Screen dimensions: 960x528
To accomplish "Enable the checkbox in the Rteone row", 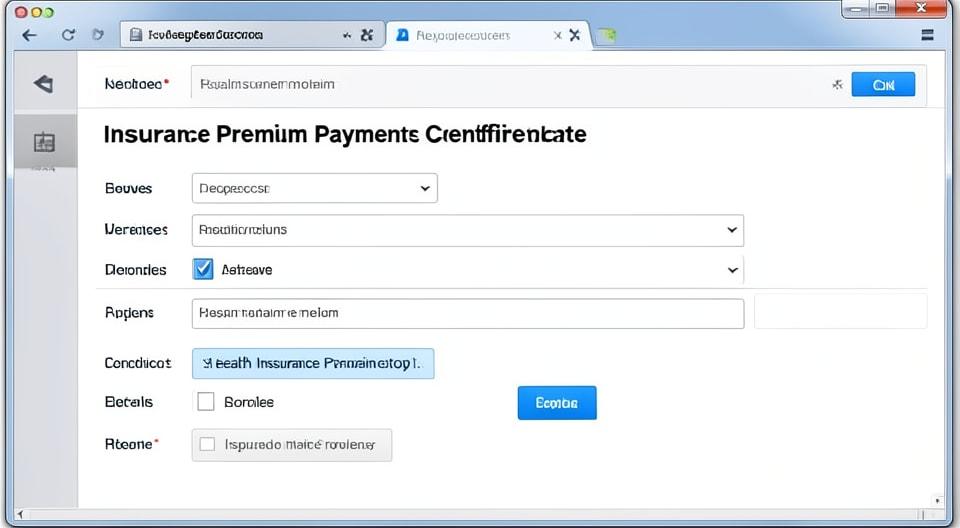I will tap(208, 444).
